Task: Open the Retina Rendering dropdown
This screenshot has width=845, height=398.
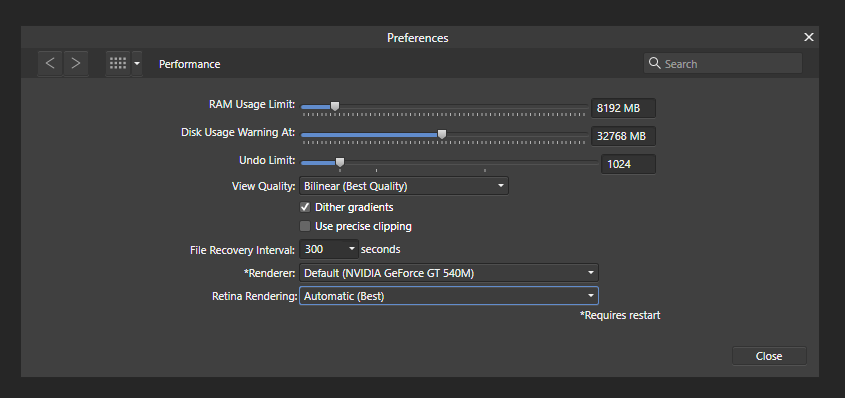Action: tap(448, 296)
